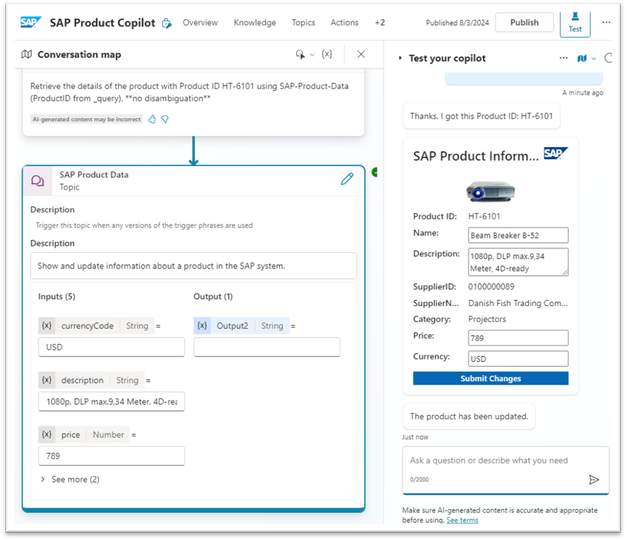Click the price 789 input in topic
The image size is (627, 540).
click(112, 456)
